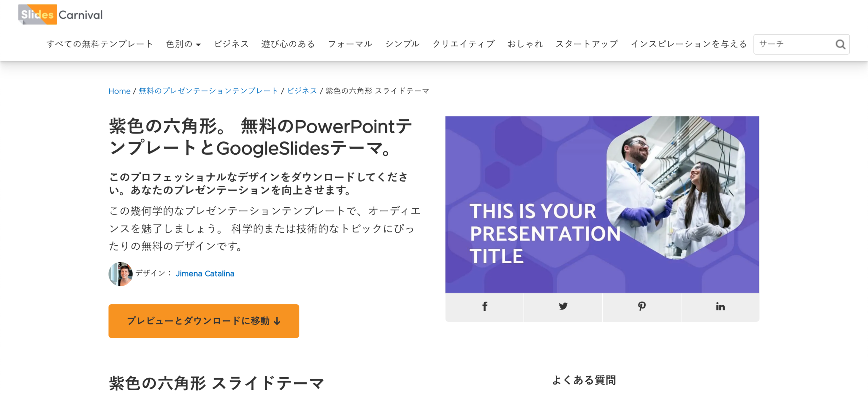Follow the Home breadcrumb link
The width and height of the screenshot is (868, 398).
click(x=119, y=91)
